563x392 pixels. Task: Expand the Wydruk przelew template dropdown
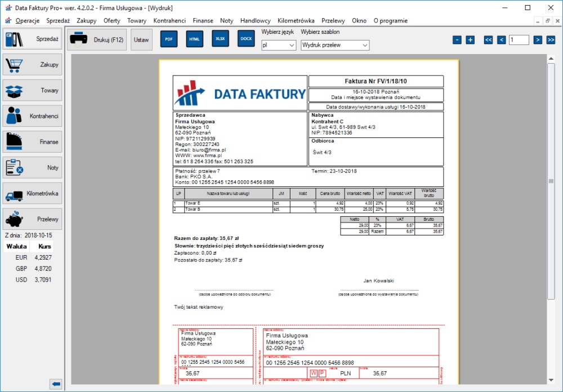(335, 45)
